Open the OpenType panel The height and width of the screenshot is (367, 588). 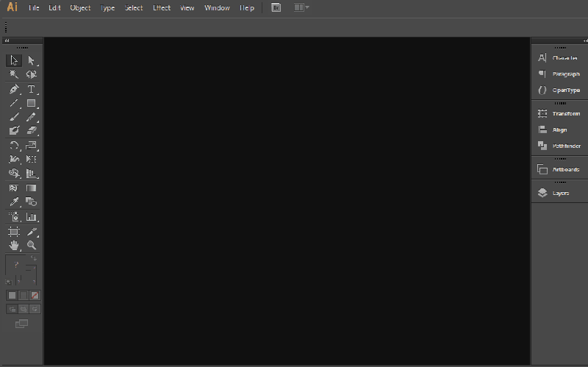pos(559,90)
